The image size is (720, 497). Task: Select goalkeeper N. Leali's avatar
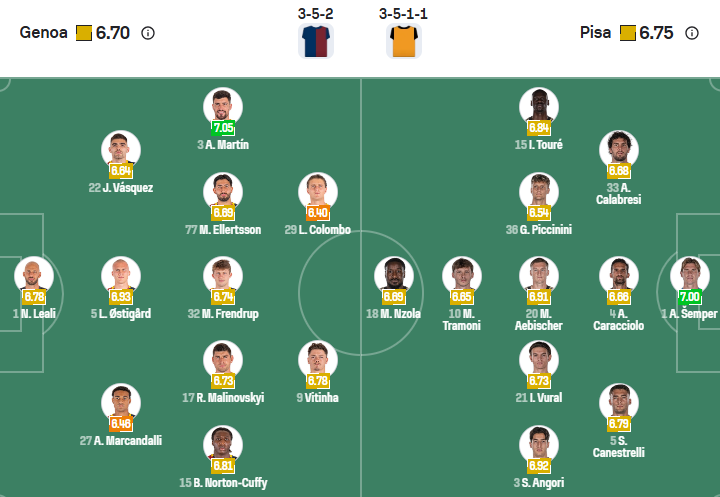point(33,275)
